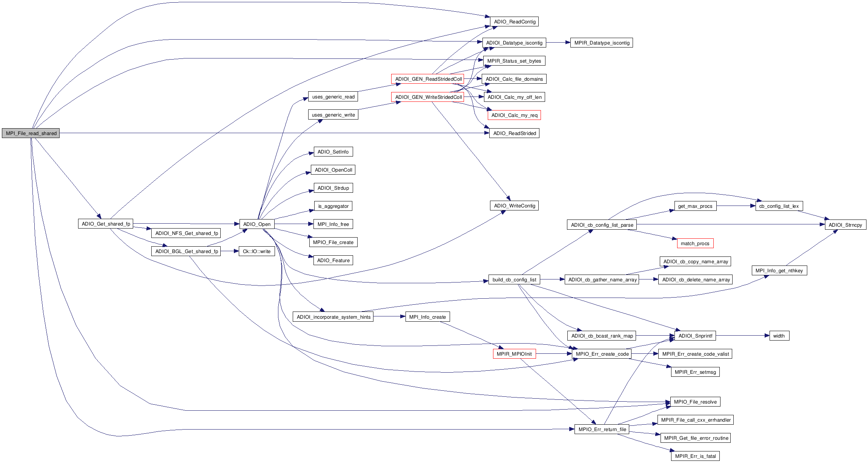Open the ADIO_ReadContig node

click(514, 21)
